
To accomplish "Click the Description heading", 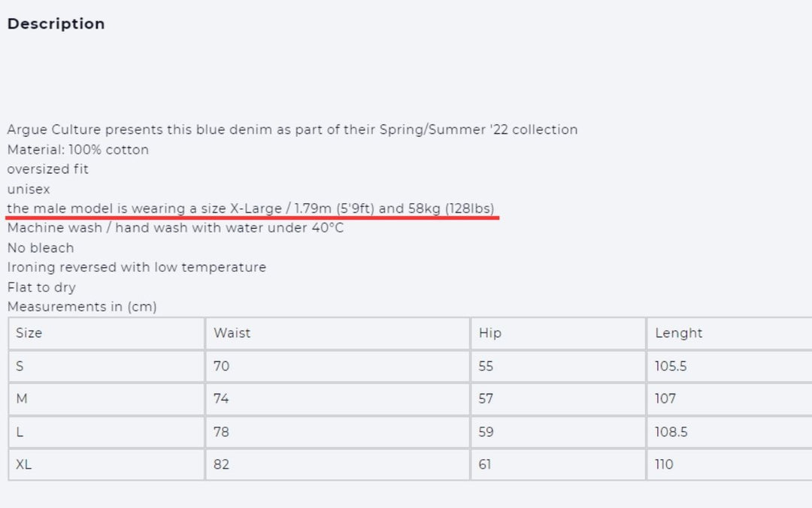I will click(x=56, y=24).
